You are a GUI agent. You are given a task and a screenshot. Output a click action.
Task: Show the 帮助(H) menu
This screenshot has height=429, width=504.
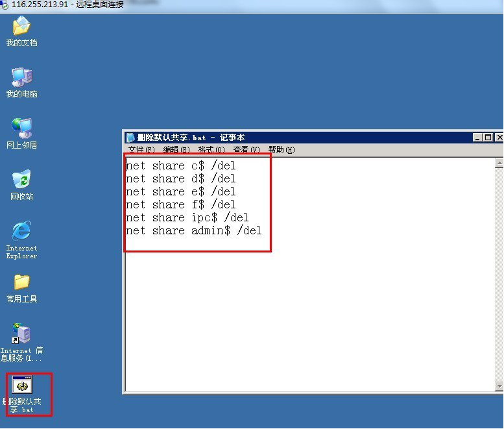pyautogui.click(x=281, y=150)
